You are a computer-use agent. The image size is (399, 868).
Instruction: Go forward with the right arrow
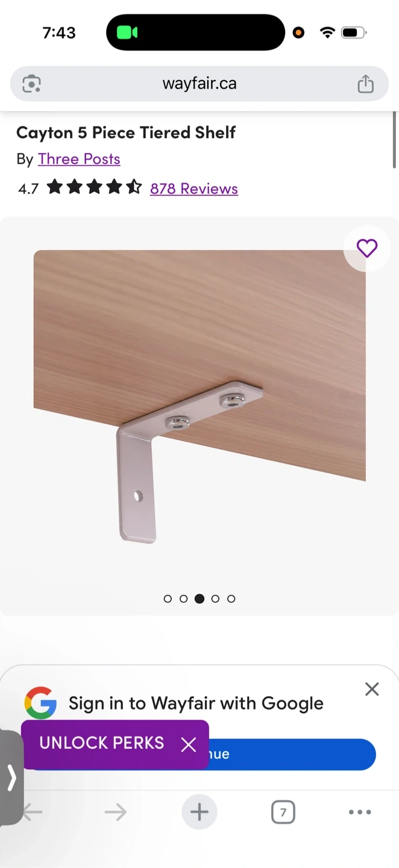[115, 812]
